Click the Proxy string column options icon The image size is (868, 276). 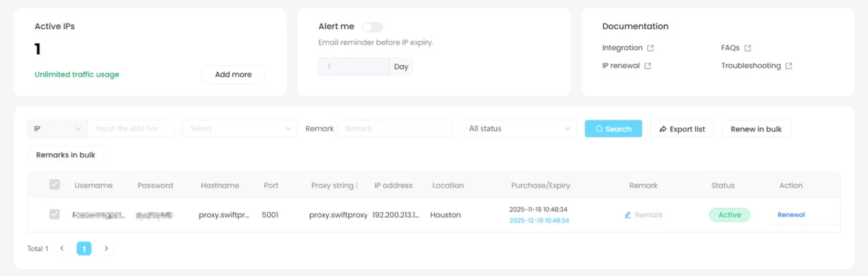coord(357,186)
